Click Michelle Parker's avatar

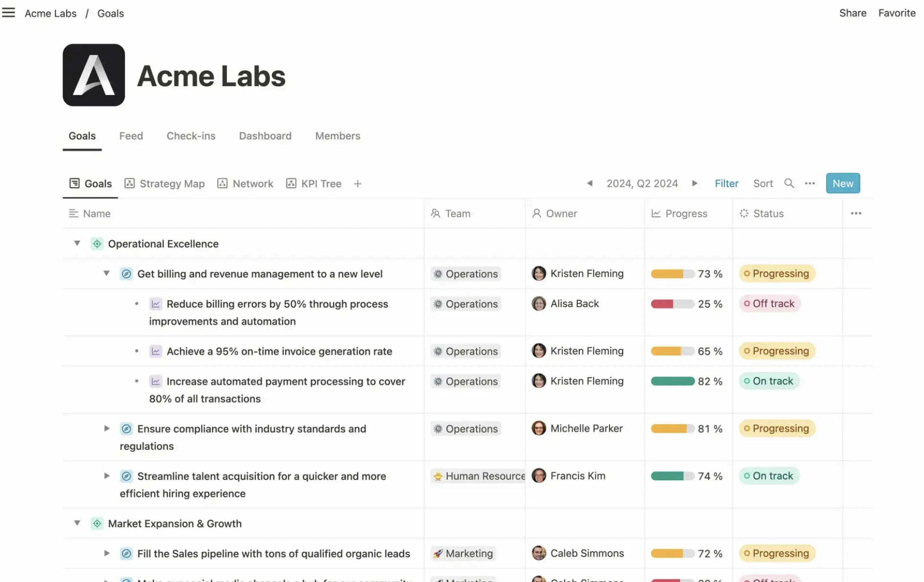(539, 428)
